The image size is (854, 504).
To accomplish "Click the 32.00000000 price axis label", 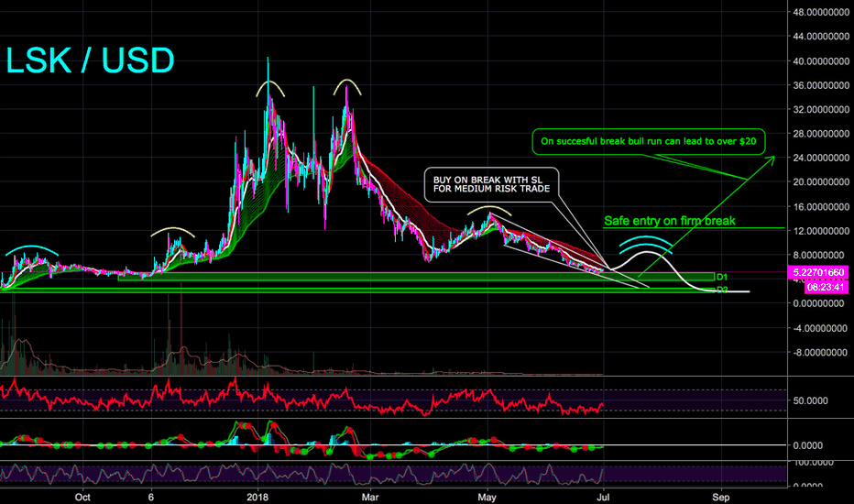I will [x=821, y=110].
